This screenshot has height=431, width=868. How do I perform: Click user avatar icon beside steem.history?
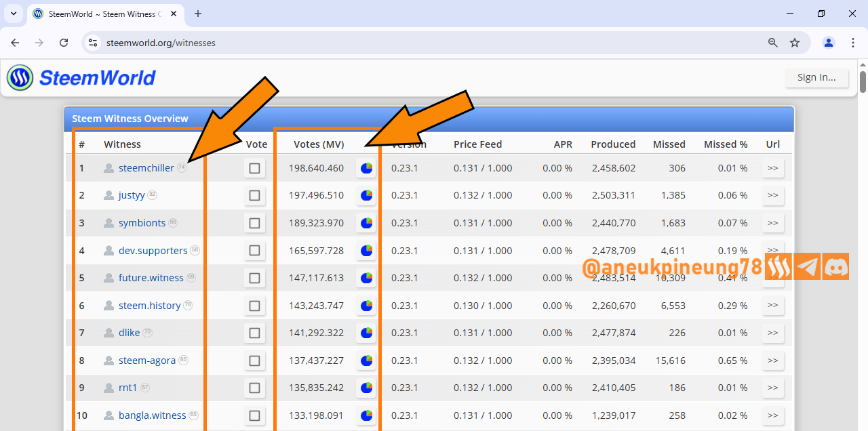tap(108, 306)
